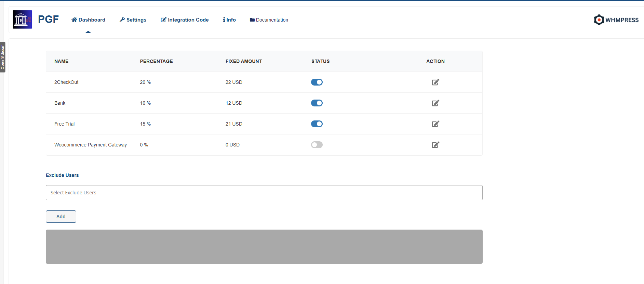Screen dimensions: 644x284
Task: Click the PGF title text
Action: click(48, 20)
